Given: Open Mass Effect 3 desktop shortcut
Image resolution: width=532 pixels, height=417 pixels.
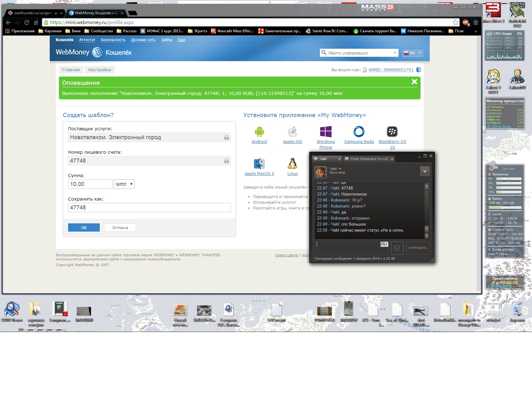Looking at the screenshot, I should 493,13.
